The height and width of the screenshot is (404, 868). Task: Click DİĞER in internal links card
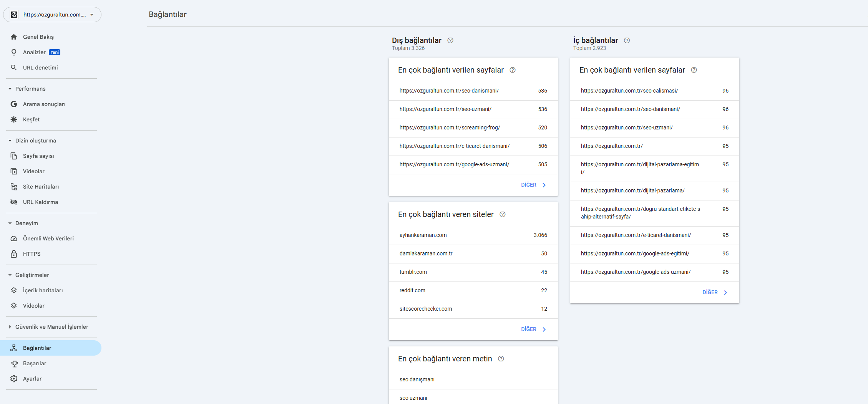pos(715,292)
